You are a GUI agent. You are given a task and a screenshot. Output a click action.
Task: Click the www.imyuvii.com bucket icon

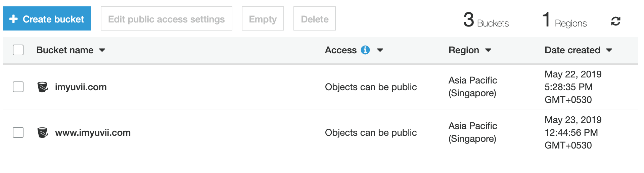point(42,132)
